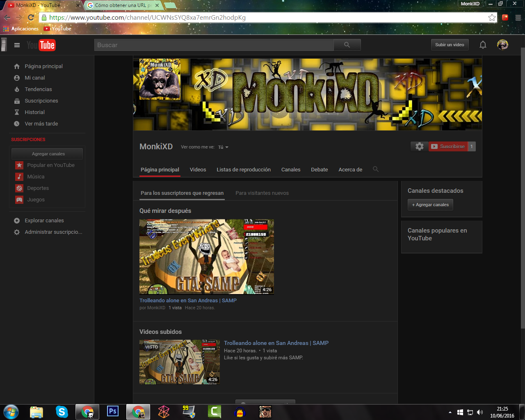Open File Explorer from the taskbar
The image size is (525, 420).
pos(37,412)
